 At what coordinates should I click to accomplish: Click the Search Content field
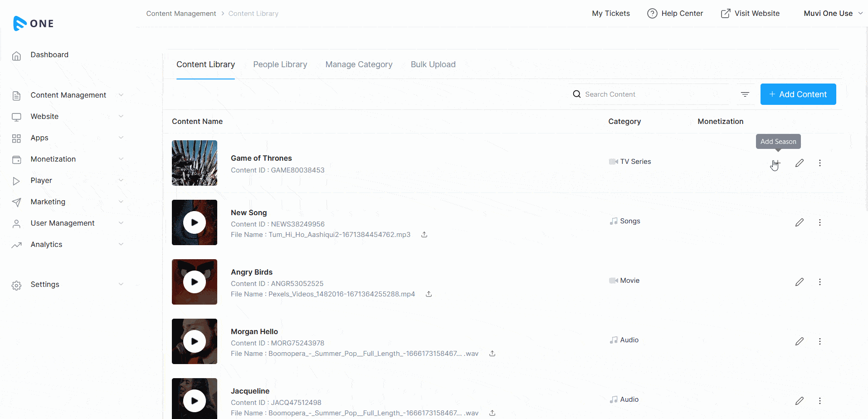tap(649, 94)
